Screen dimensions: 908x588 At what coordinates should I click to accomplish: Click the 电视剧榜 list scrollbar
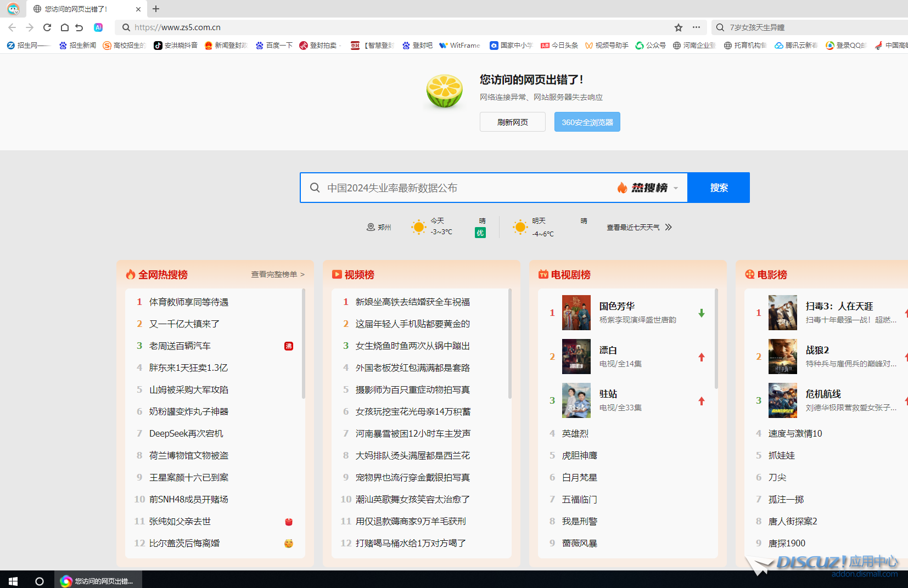click(x=716, y=338)
